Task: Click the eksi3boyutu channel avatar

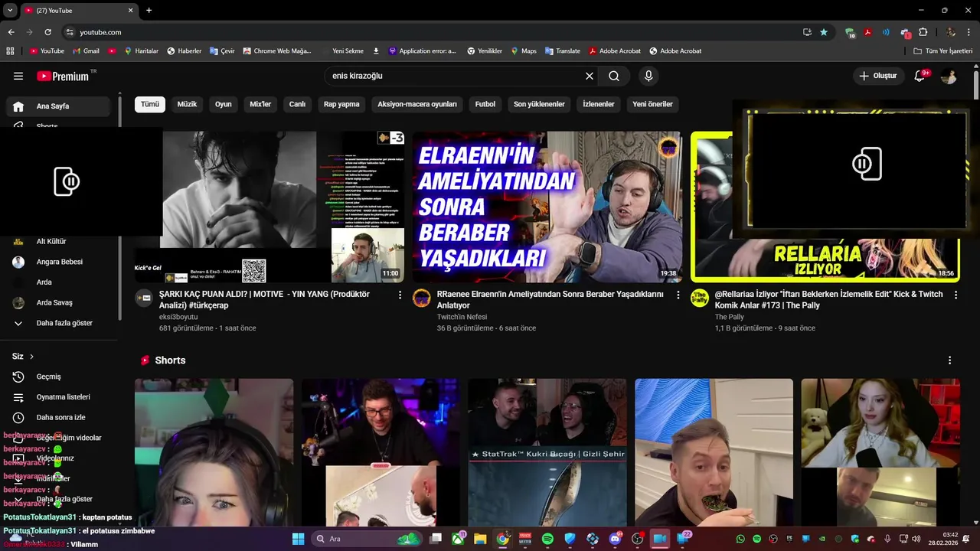Action: 144,298
